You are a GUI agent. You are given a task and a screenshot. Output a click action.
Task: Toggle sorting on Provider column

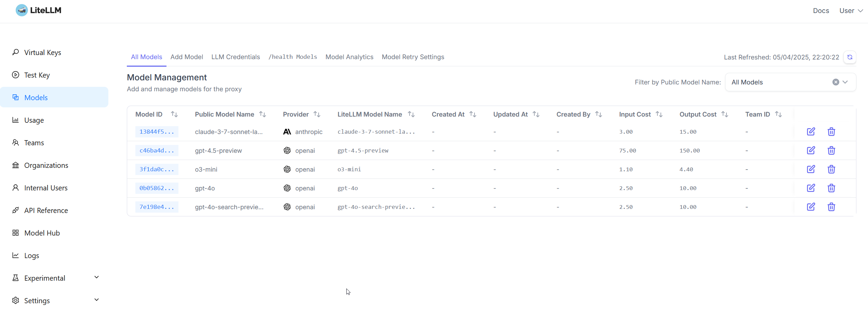[317, 114]
